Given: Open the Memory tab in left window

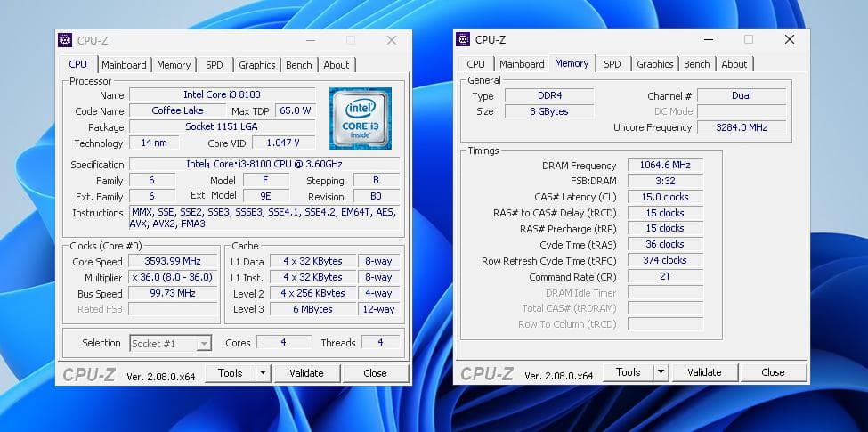Looking at the screenshot, I should (x=174, y=65).
